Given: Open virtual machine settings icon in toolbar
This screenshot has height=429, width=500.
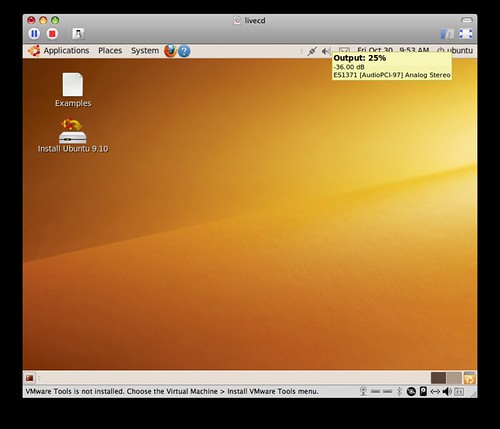Looking at the screenshot, I should pyautogui.click(x=78, y=34).
